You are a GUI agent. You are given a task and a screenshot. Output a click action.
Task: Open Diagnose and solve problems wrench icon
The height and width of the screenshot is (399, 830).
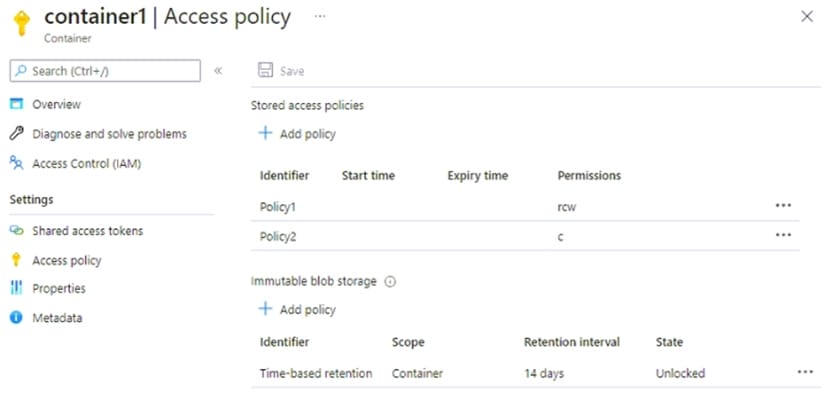pyautogui.click(x=17, y=133)
